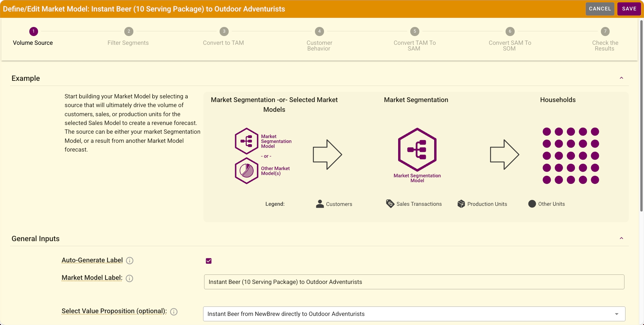Click the 'Market Segmentation -or- Selected Market Models' heading

274,104
